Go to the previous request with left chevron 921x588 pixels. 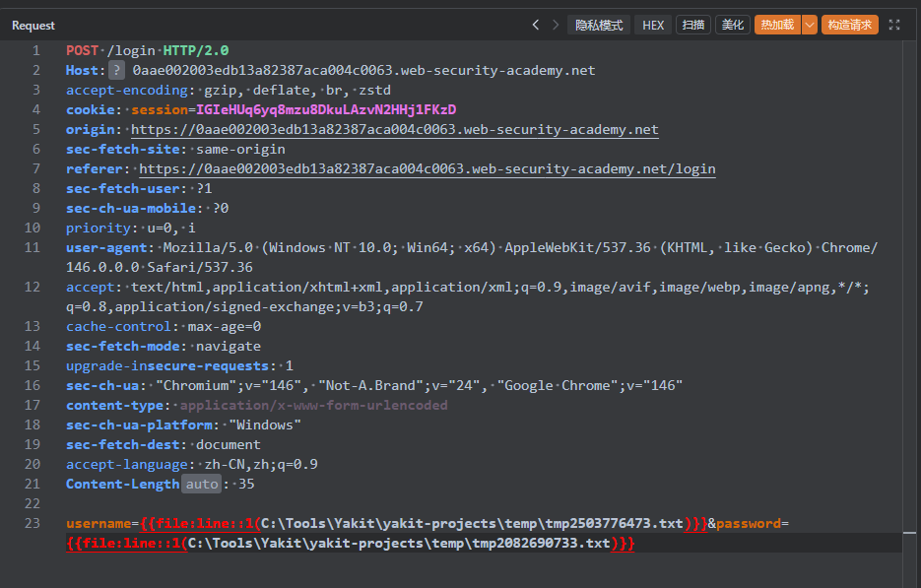click(x=536, y=25)
